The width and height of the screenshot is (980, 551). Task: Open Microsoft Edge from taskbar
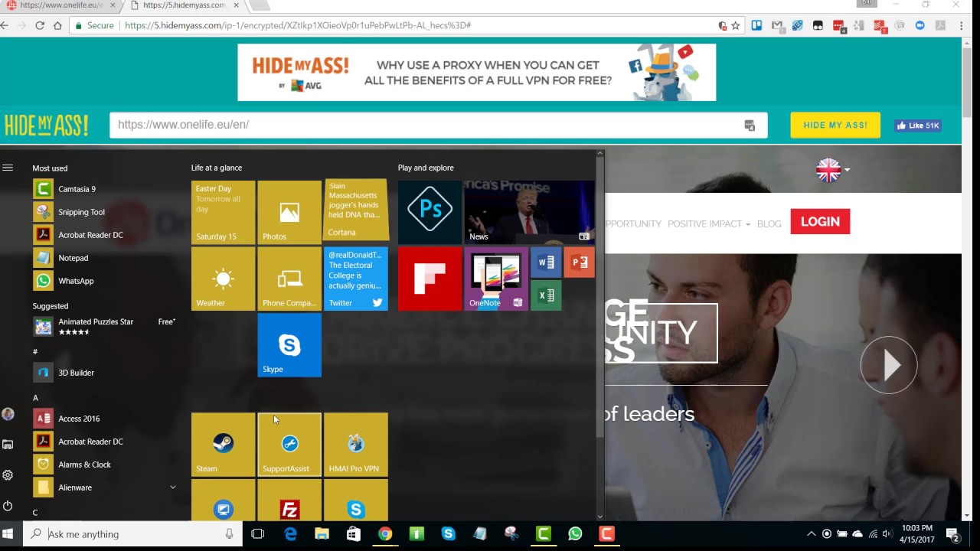[290, 534]
